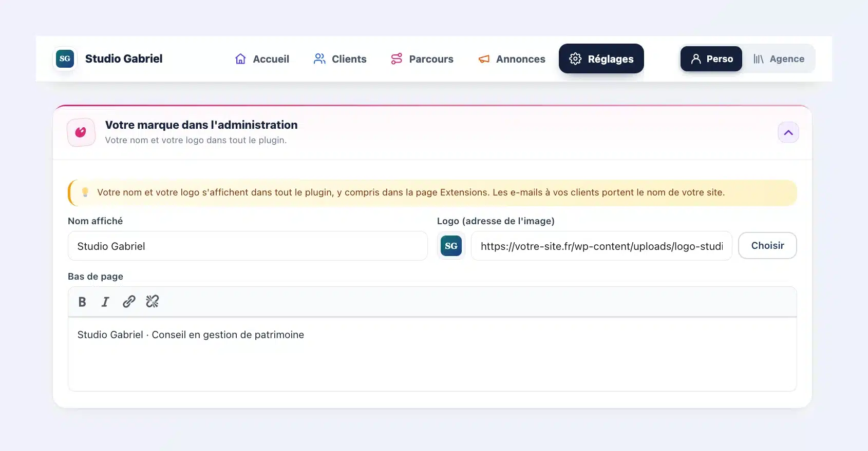Click the "Votre marque dans l'administration" heading
The height and width of the screenshot is (451, 868).
[201, 125]
